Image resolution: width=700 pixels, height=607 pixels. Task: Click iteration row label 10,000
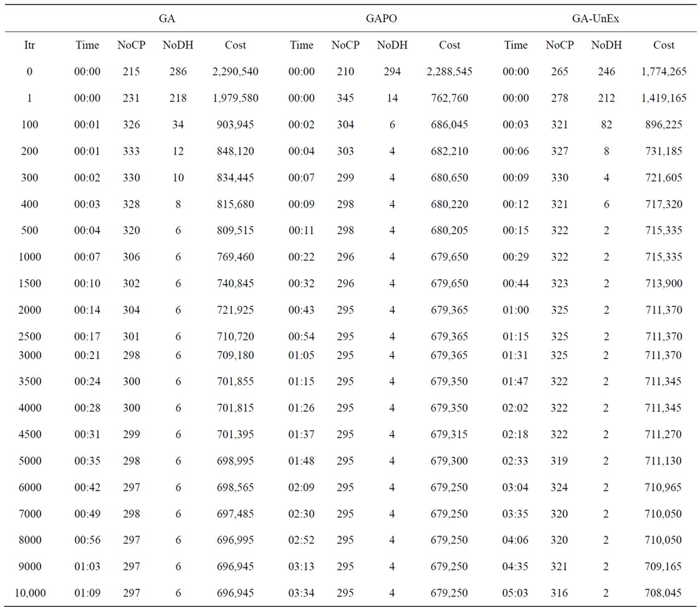click(x=29, y=593)
